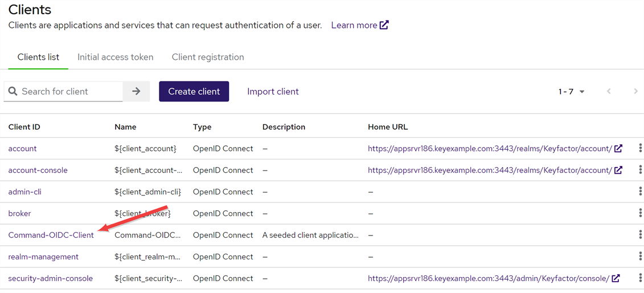Click the Import client link

coord(273,91)
